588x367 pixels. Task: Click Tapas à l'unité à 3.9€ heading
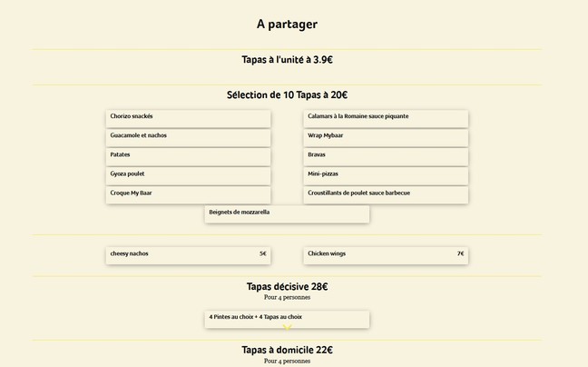[x=287, y=60]
